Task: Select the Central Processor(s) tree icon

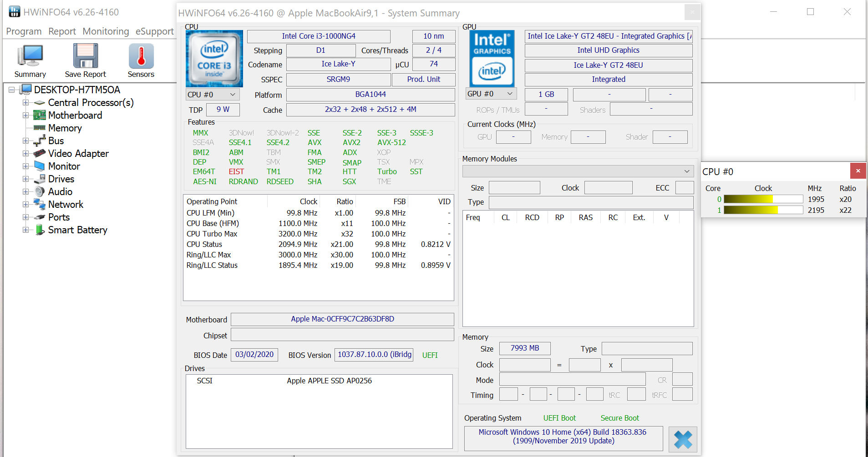Action: pyautogui.click(x=40, y=103)
